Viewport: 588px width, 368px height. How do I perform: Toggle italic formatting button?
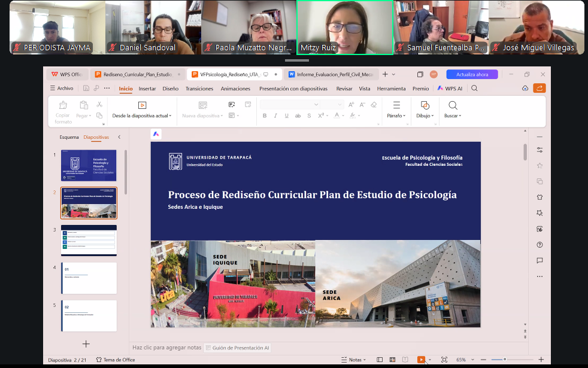click(x=275, y=116)
